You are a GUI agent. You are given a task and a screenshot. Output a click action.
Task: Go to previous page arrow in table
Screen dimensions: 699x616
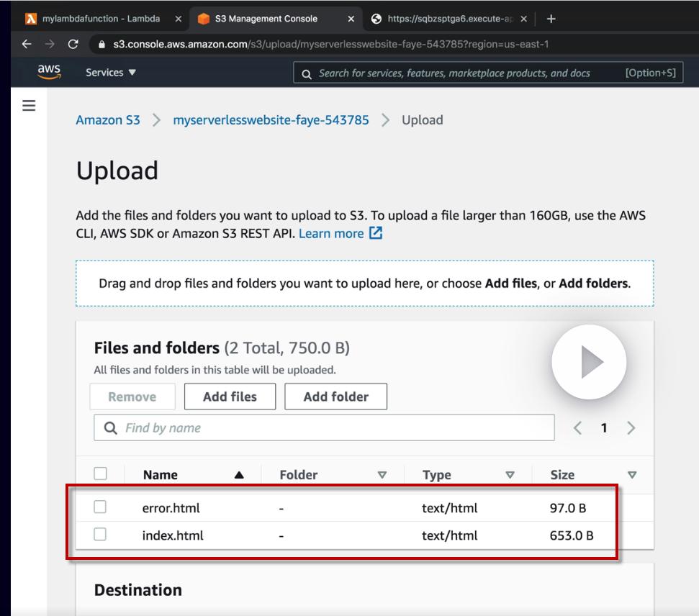[577, 428]
